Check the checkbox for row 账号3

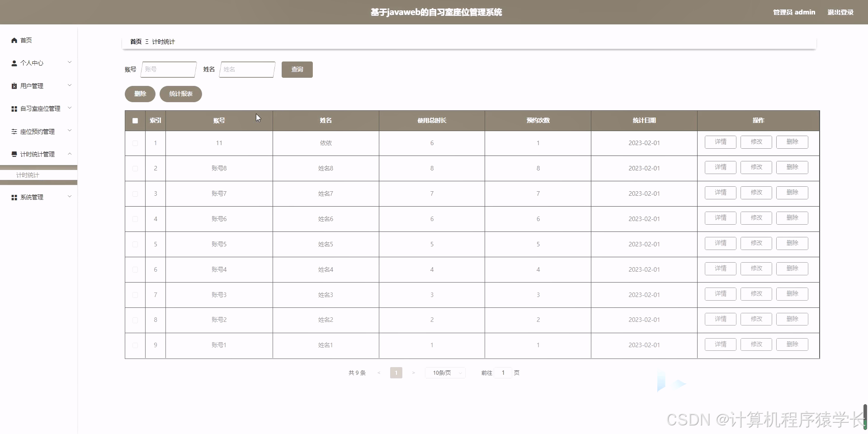point(135,295)
